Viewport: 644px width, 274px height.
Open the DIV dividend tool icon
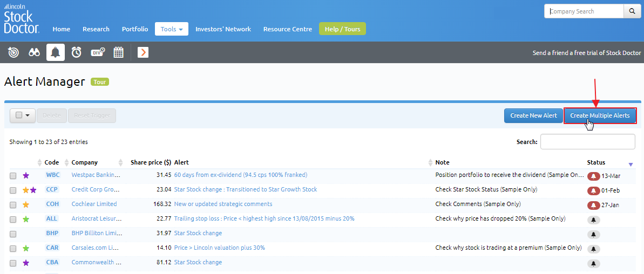coord(98,52)
